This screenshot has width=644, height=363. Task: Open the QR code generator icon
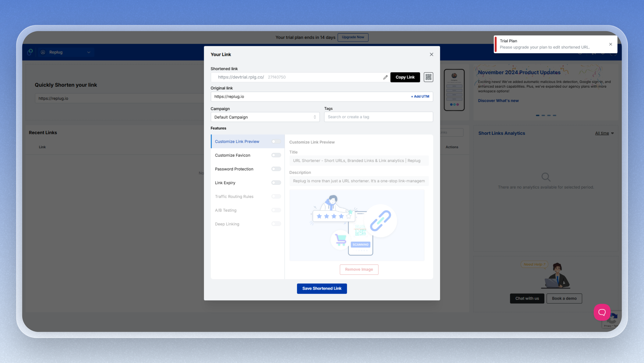428,77
